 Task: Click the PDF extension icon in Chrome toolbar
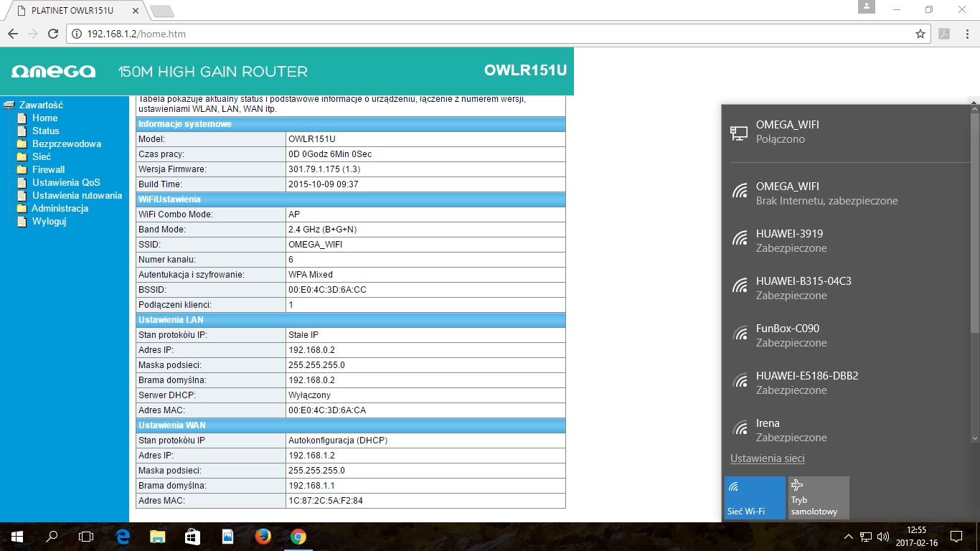(944, 34)
